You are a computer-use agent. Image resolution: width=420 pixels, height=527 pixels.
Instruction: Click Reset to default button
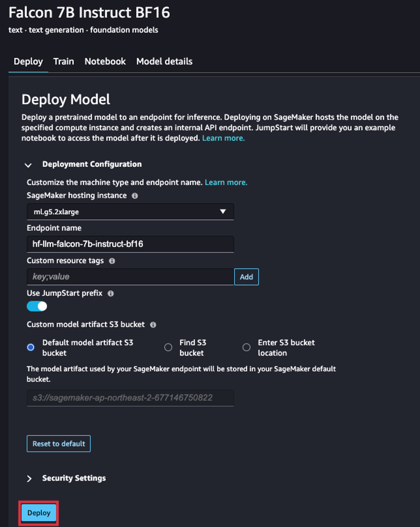(x=59, y=444)
